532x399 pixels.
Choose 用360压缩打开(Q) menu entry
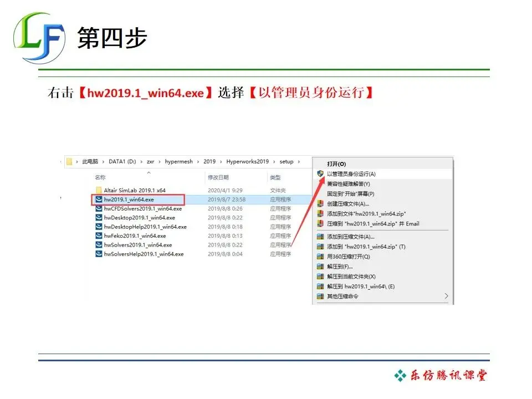click(348, 257)
